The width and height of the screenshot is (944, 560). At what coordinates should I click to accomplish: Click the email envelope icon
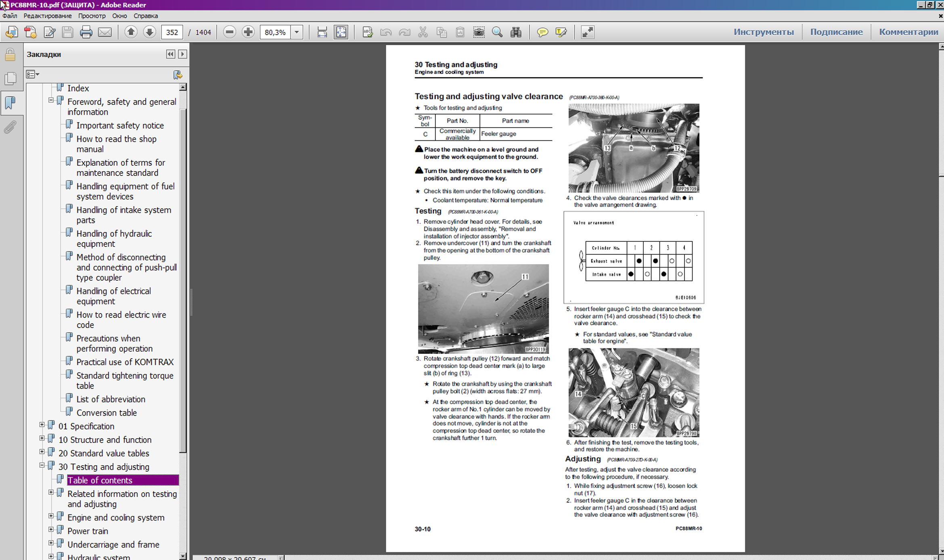click(105, 32)
